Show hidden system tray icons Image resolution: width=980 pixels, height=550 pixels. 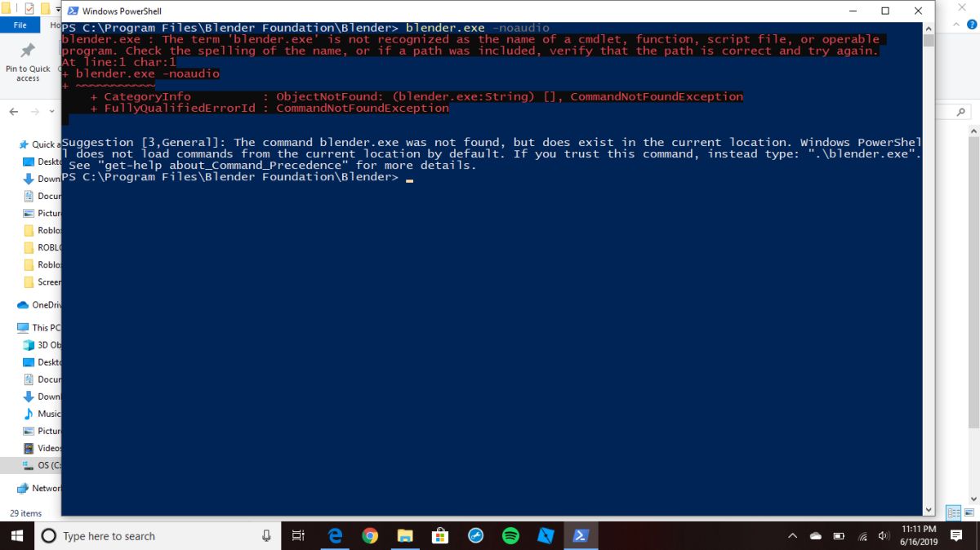pyautogui.click(x=792, y=536)
